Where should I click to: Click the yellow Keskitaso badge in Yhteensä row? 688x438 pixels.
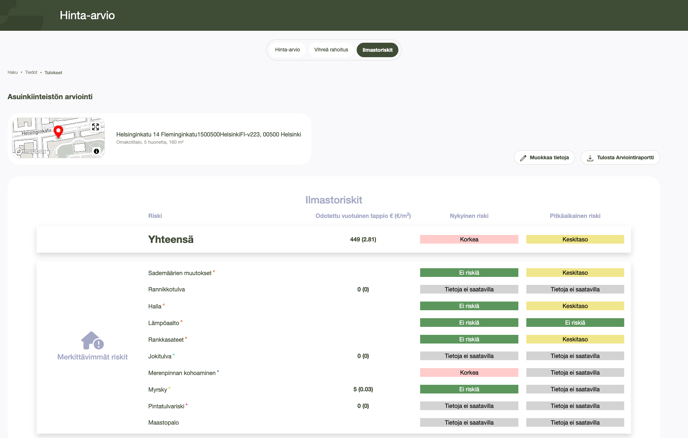tap(574, 240)
